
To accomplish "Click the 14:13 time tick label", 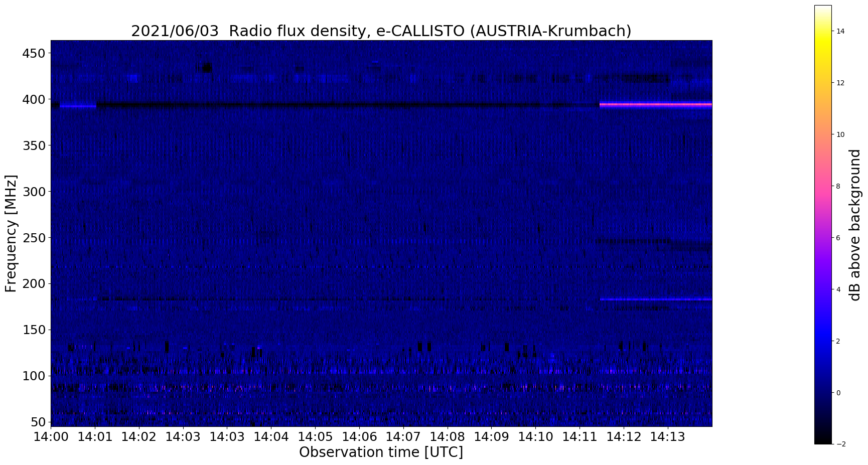I will tap(667, 436).
